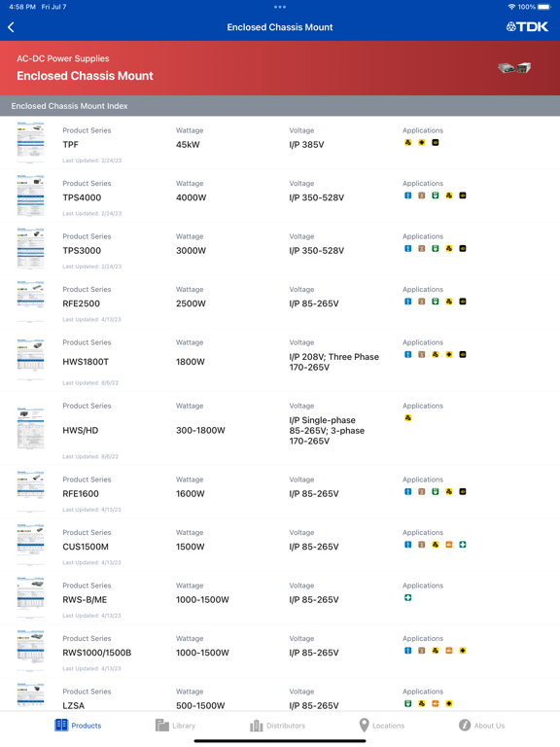
Task: Select the RFE2500 product series
Action: pos(82,303)
